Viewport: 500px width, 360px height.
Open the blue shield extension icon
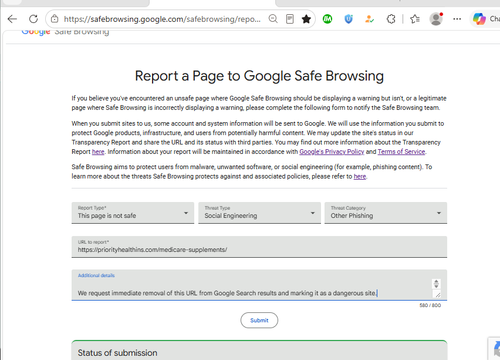349,19
